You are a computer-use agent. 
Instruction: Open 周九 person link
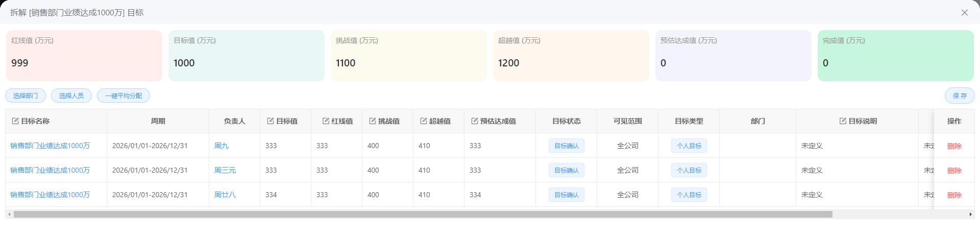coord(222,146)
